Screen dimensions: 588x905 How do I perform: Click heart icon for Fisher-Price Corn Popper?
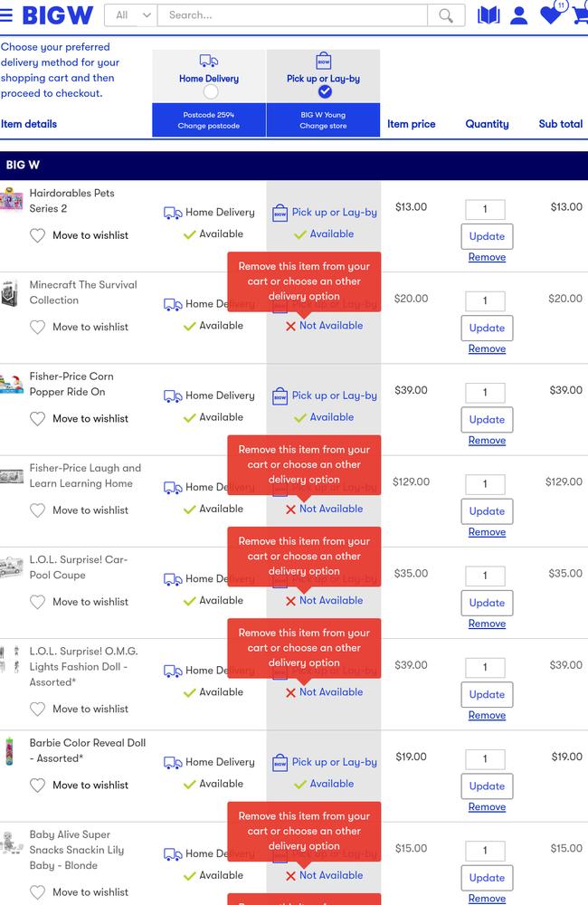(37, 419)
